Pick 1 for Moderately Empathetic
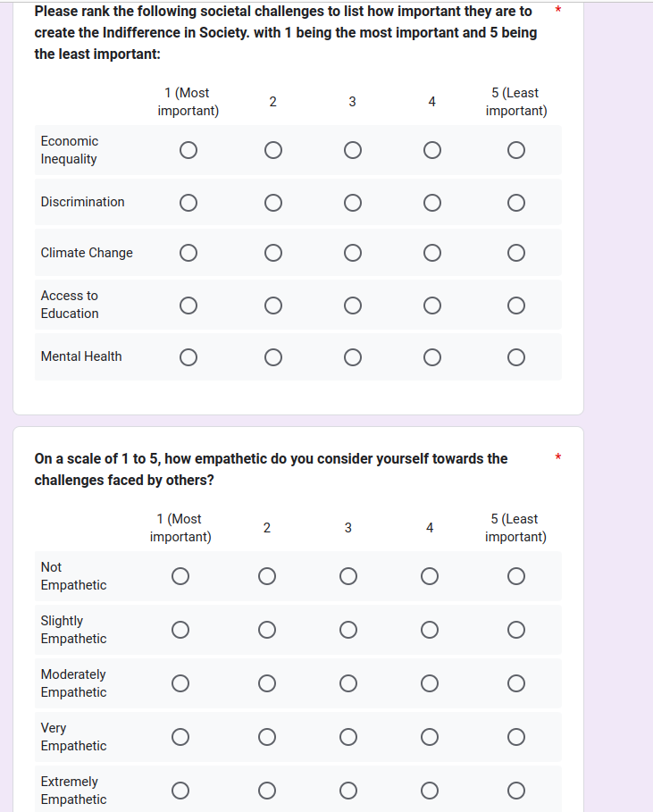Screen dimensions: 653x812 click(180, 683)
